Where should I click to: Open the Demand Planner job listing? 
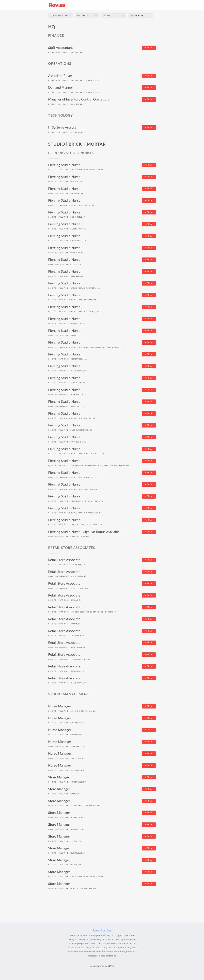[x=60, y=87]
